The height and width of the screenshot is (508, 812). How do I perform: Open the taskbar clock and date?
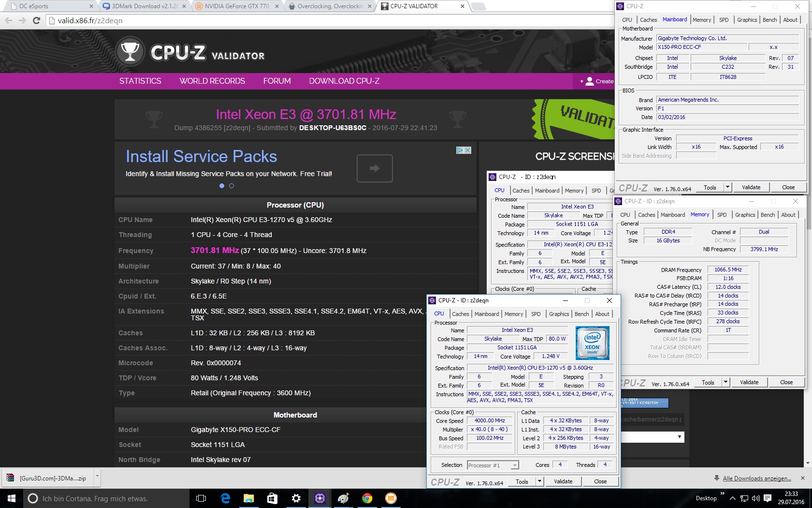point(791,498)
